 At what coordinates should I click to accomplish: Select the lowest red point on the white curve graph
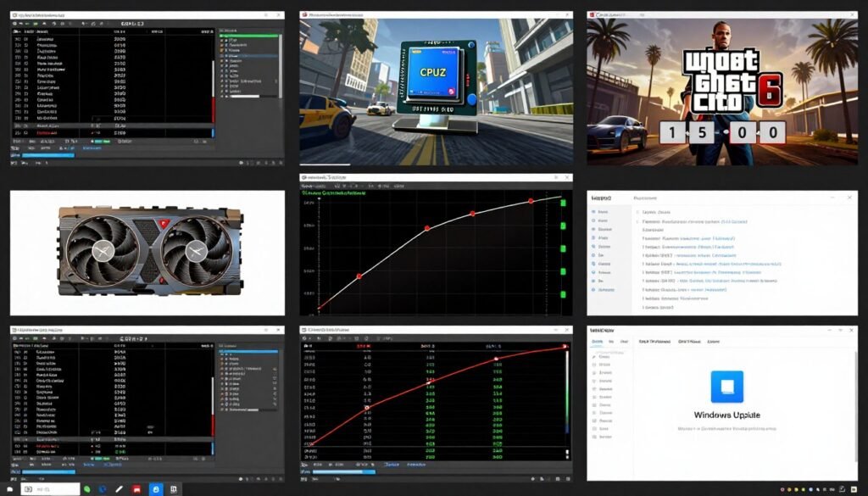[x=359, y=276]
